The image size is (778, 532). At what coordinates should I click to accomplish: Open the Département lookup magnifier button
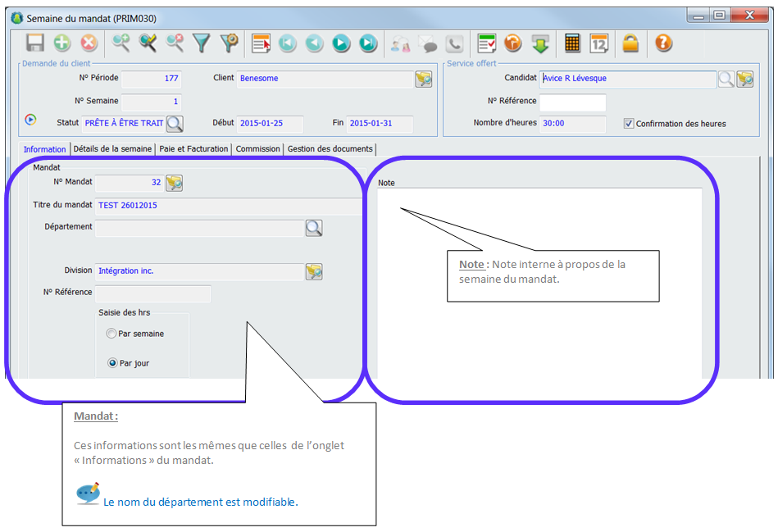pyautogui.click(x=314, y=228)
